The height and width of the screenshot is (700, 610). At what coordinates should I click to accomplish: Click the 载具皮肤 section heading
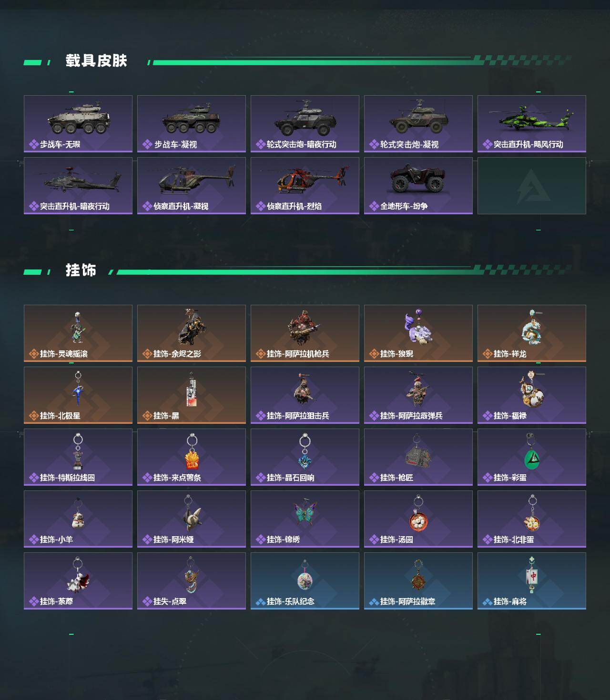pos(96,61)
